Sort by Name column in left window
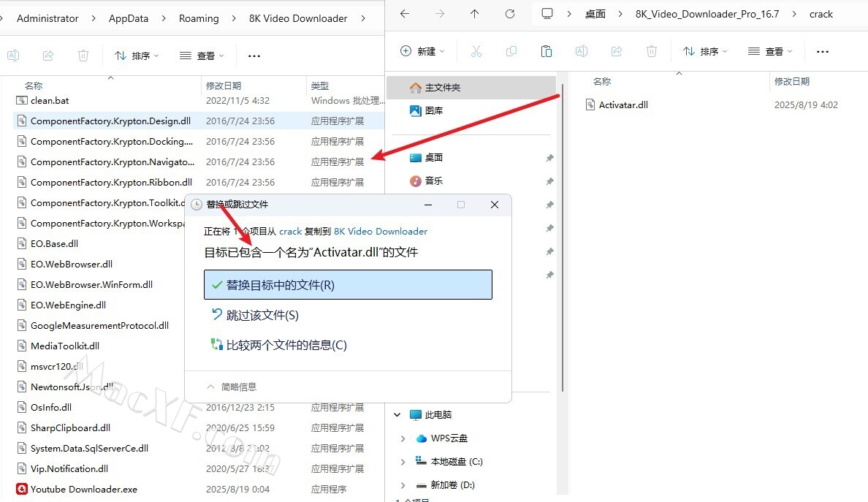This screenshot has height=502, width=868. [x=34, y=85]
